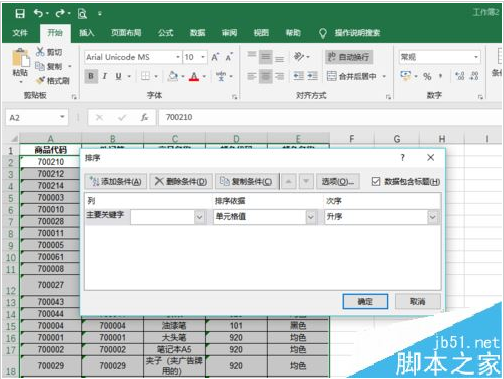Cut selection with the scissors icon
Viewport: 504px width, 379px height.
(x=40, y=52)
